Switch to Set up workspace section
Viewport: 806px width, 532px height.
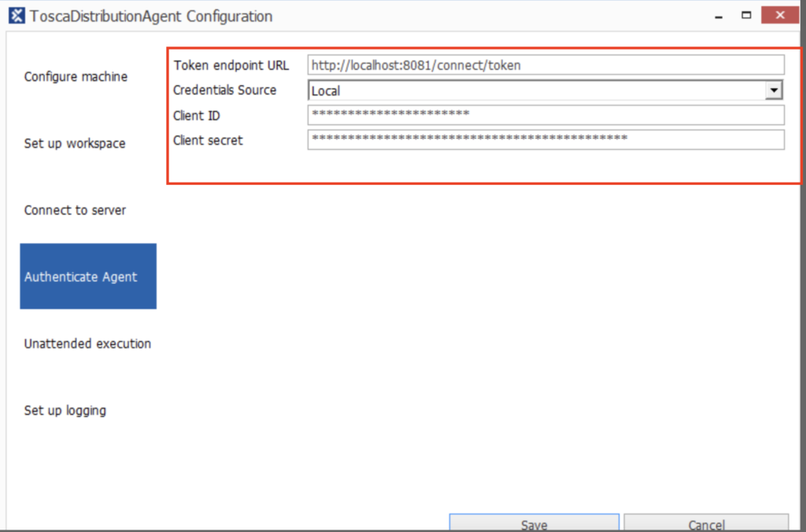pyautogui.click(x=75, y=143)
